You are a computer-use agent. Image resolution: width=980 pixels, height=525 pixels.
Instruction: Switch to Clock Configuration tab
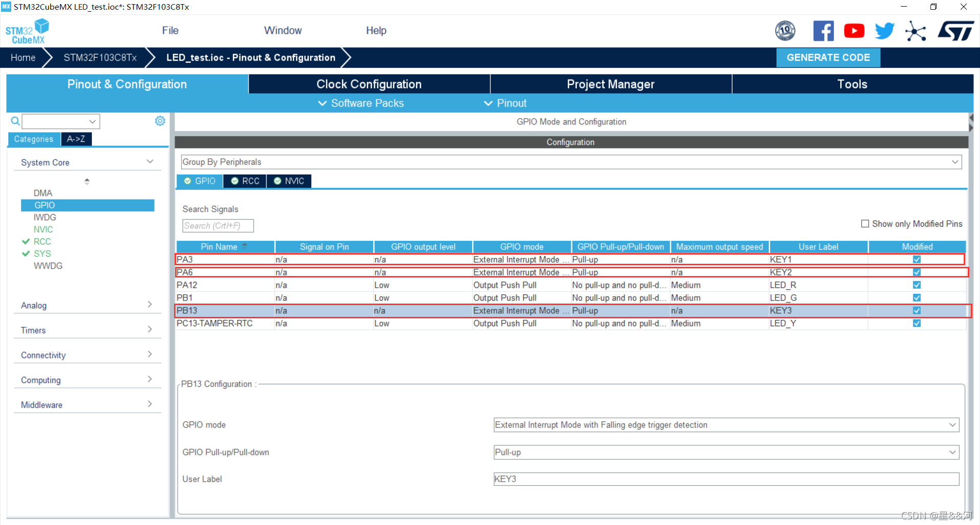pyautogui.click(x=369, y=84)
